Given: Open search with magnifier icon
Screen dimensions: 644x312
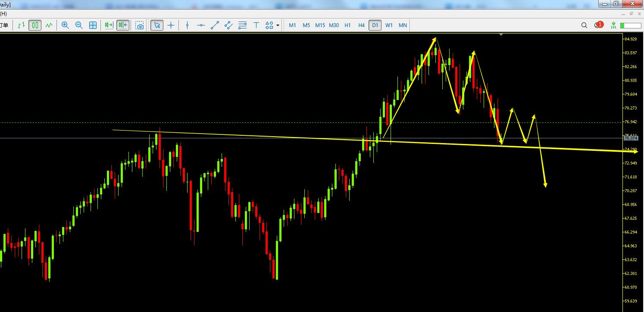Looking at the screenshot, I should (585, 25).
